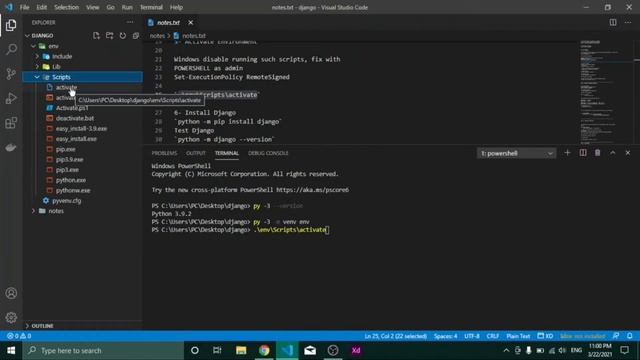Image resolution: width=640 pixels, height=360 pixels.
Task: Collapse all folders in Explorer
Action: click(x=136, y=36)
